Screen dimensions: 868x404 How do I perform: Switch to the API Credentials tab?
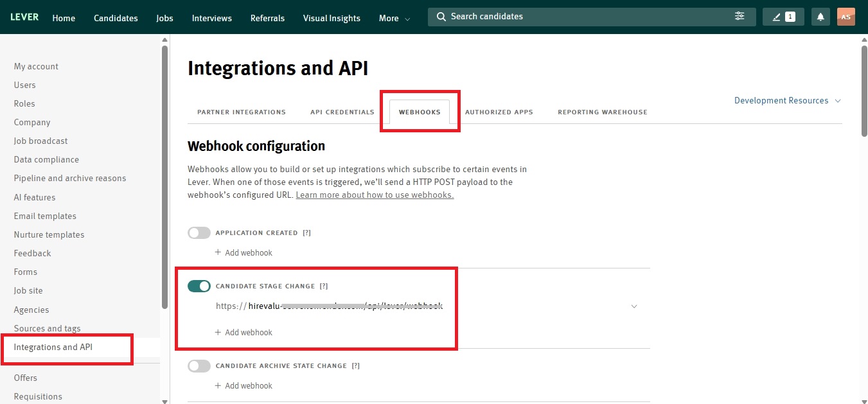tap(342, 112)
